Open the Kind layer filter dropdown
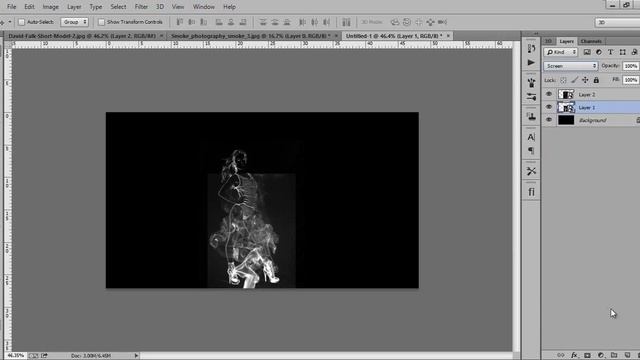Screen dimensions: 640x360 tap(561, 52)
